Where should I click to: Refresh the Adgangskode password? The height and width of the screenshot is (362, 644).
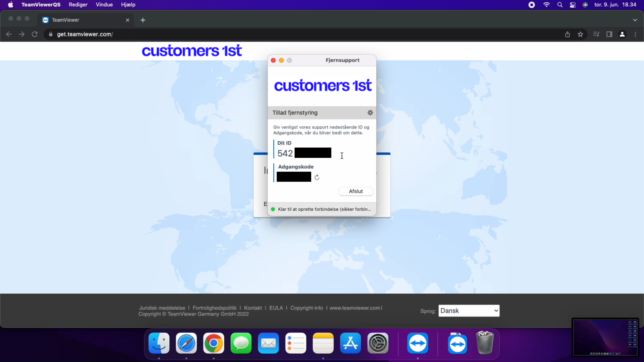tap(317, 177)
